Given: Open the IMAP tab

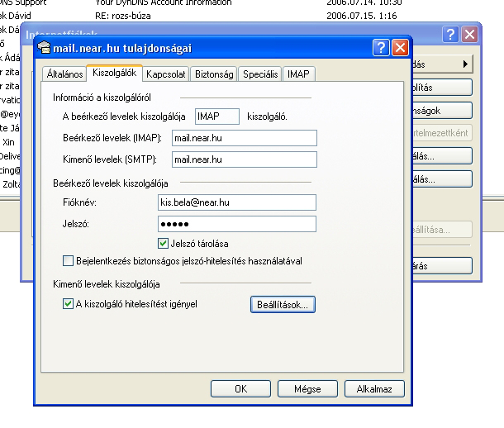Looking at the screenshot, I should click(x=298, y=74).
